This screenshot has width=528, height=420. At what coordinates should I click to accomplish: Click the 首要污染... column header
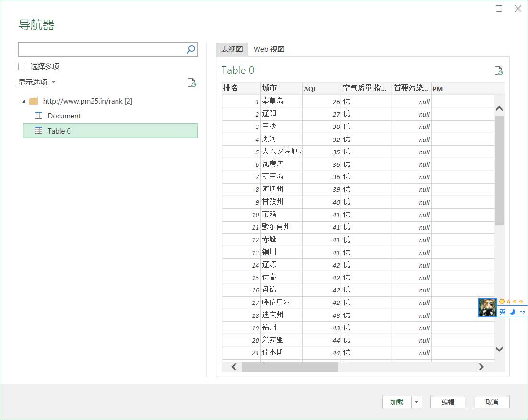411,88
